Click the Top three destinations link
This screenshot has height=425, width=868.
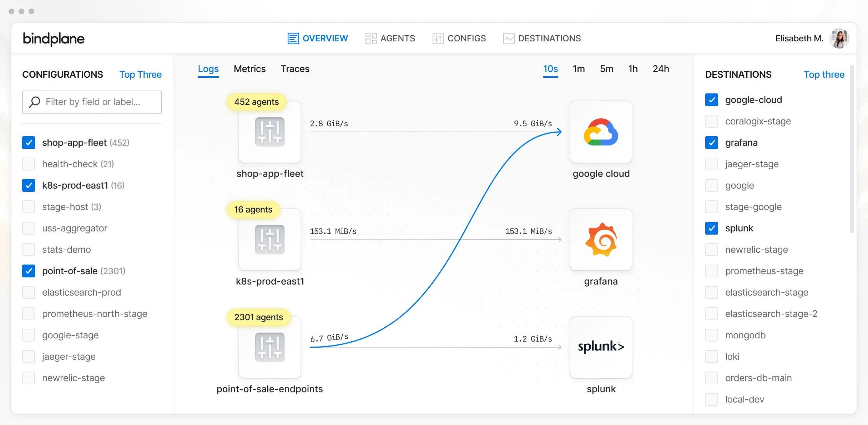pyautogui.click(x=824, y=75)
